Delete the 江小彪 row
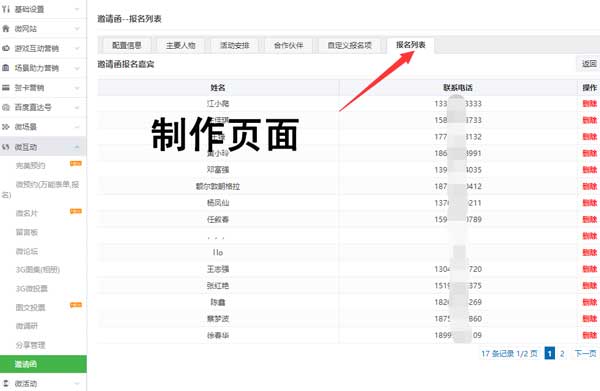Image resolution: width=600 pixels, height=391 pixels. [589, 104]
